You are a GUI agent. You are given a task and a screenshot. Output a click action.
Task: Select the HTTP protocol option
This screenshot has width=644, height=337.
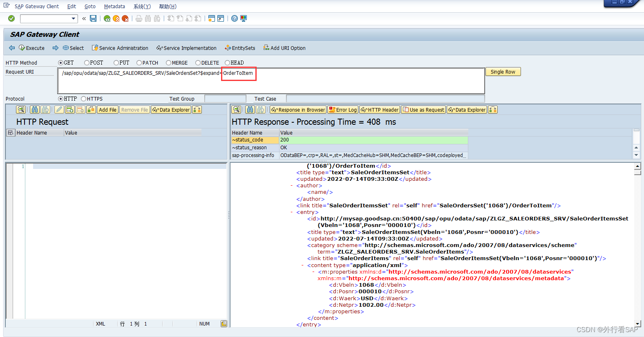(60, 99)
